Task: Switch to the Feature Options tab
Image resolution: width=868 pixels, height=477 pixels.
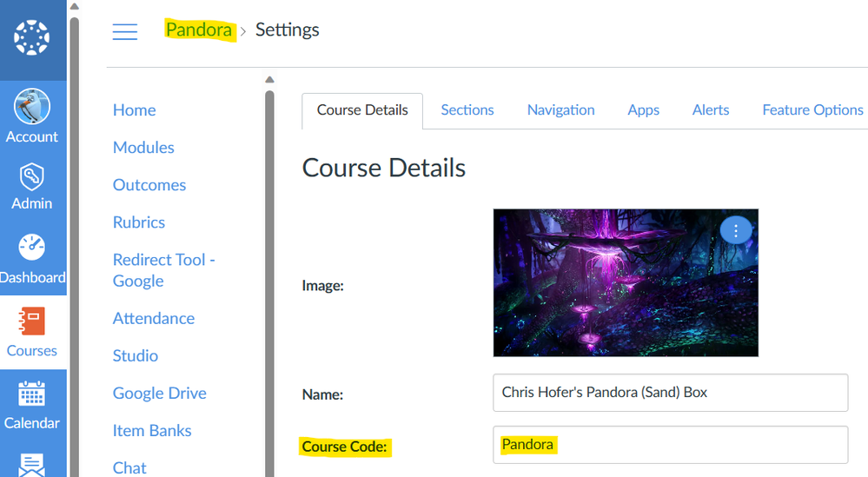Action: coord(812,110)
